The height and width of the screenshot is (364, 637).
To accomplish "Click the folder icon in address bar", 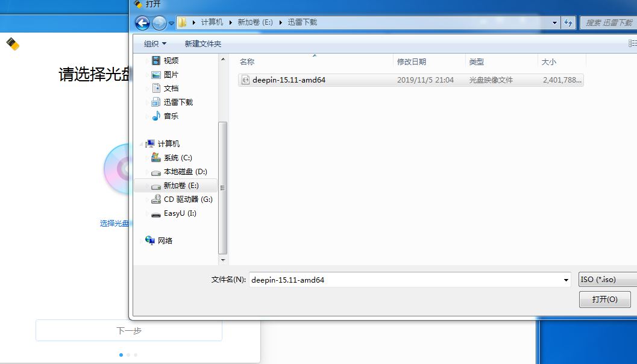I will [x=183, y=22].
